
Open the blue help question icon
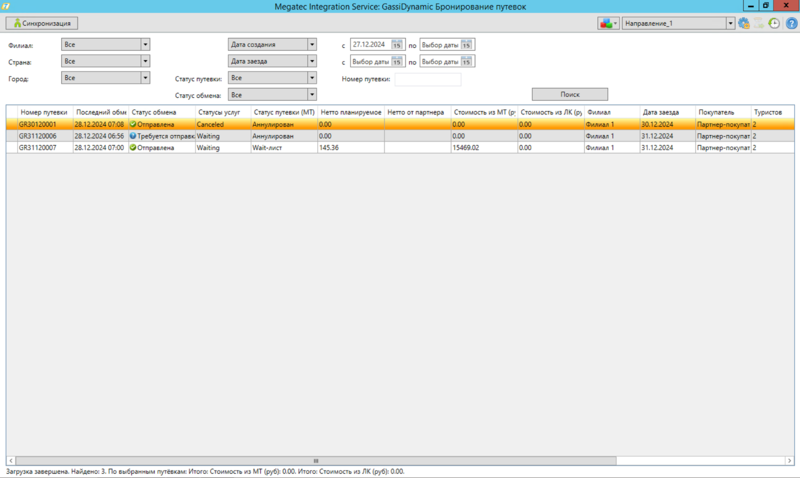790,23
